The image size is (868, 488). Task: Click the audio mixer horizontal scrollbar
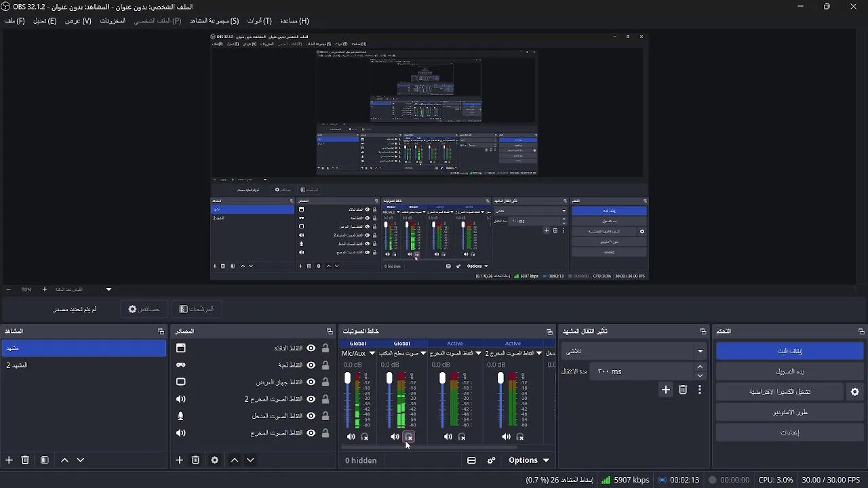click(x=429, y=447)
